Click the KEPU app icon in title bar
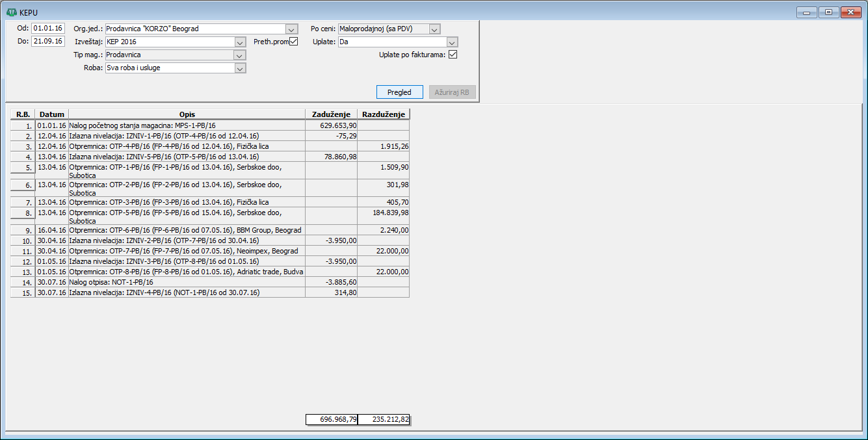868x440 pixels. pos(11,12)
